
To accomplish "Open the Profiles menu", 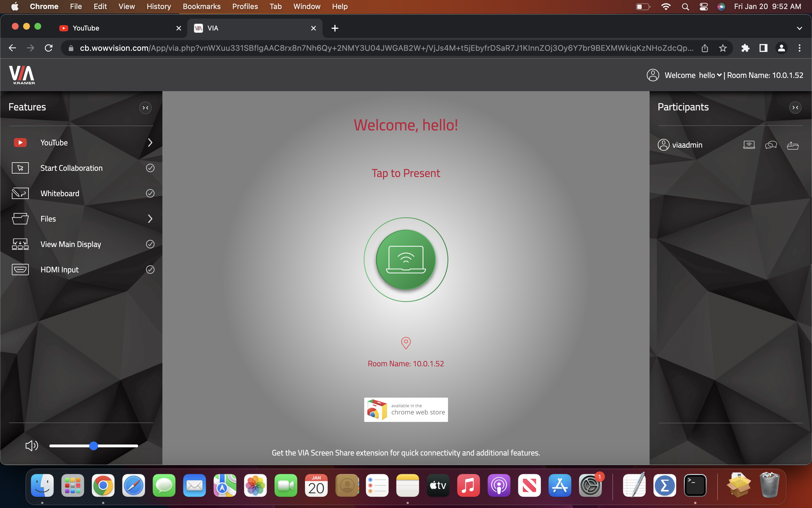I will (245, 6).
